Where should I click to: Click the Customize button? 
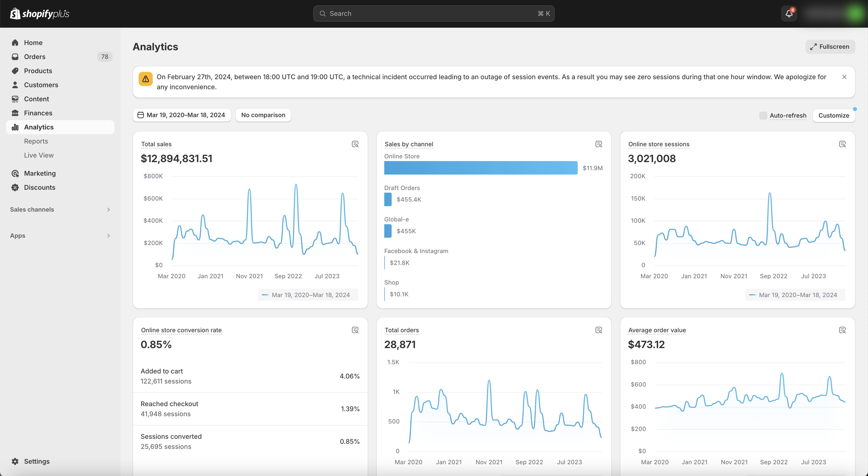pos(834,115)
